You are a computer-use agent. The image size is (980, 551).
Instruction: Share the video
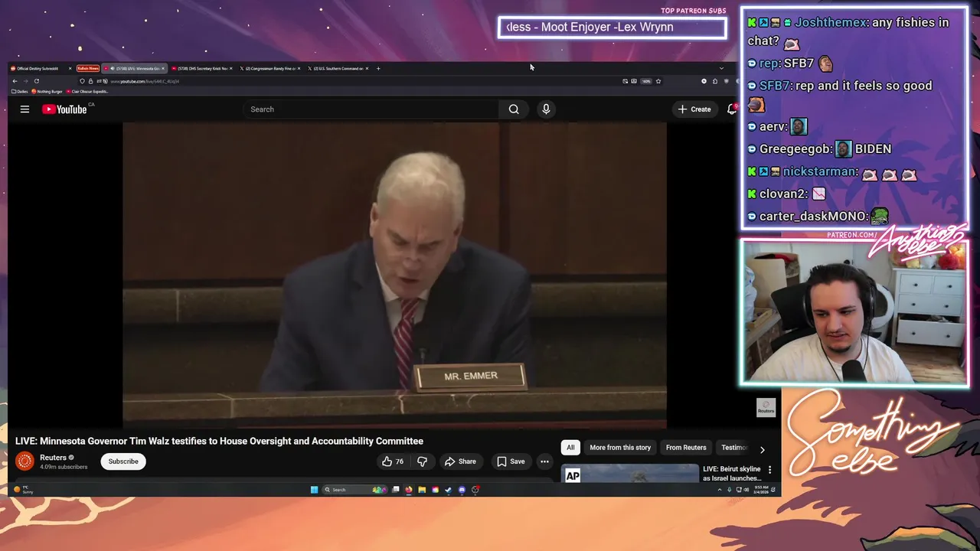[x=460, y=461]
